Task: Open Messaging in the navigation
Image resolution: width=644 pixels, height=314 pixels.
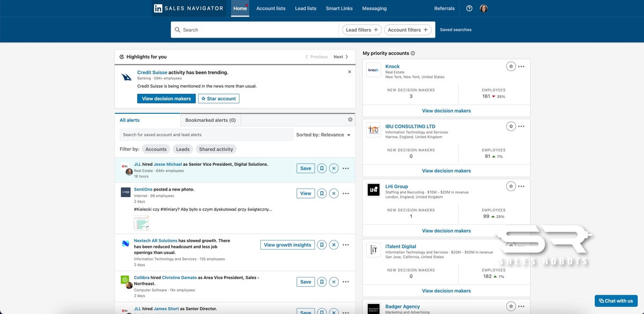Action: [375, 9]
